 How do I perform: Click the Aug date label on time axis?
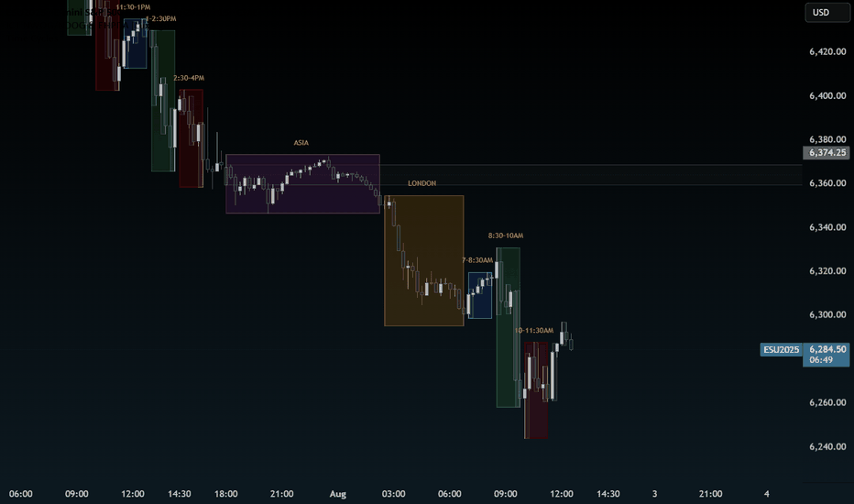[338, 494]
